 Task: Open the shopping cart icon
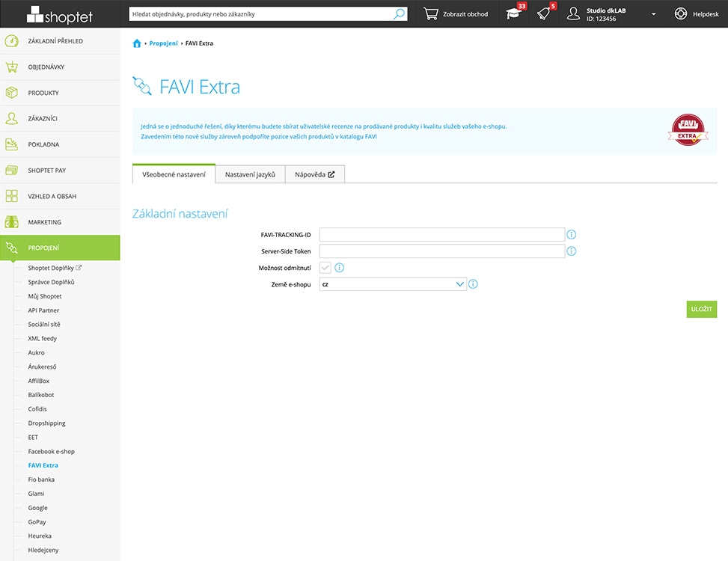click(430, 14)
